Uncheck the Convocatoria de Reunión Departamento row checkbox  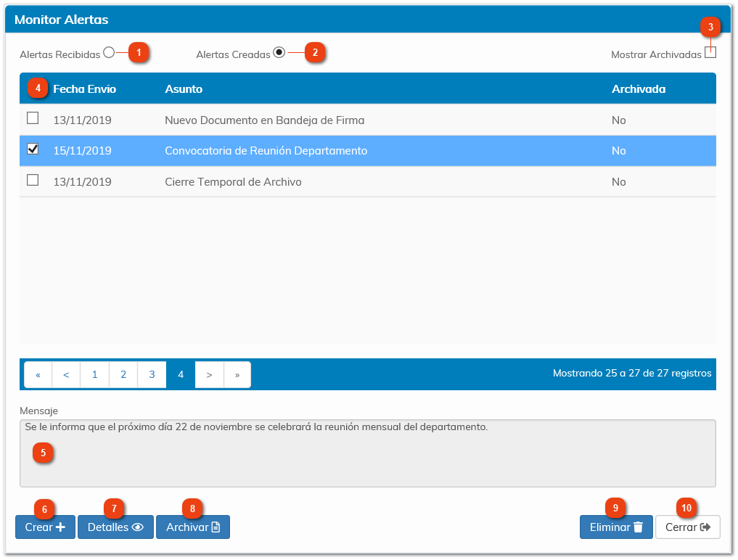pyautogui.click(x=33, y=149)
